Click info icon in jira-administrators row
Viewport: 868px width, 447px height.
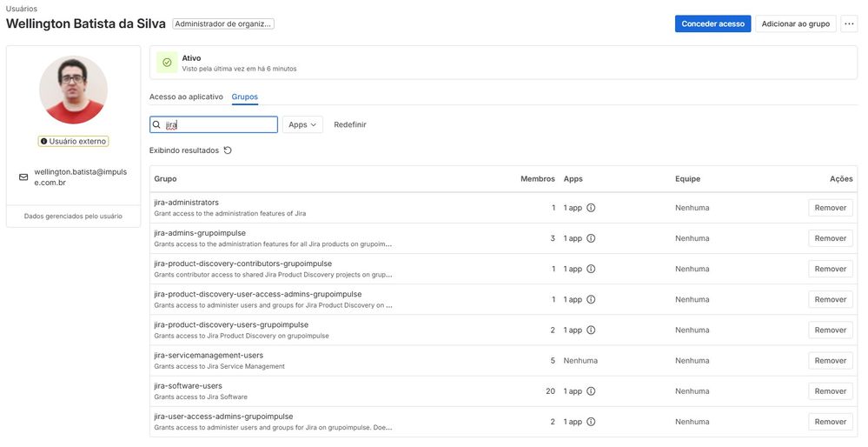click(591, 208)
